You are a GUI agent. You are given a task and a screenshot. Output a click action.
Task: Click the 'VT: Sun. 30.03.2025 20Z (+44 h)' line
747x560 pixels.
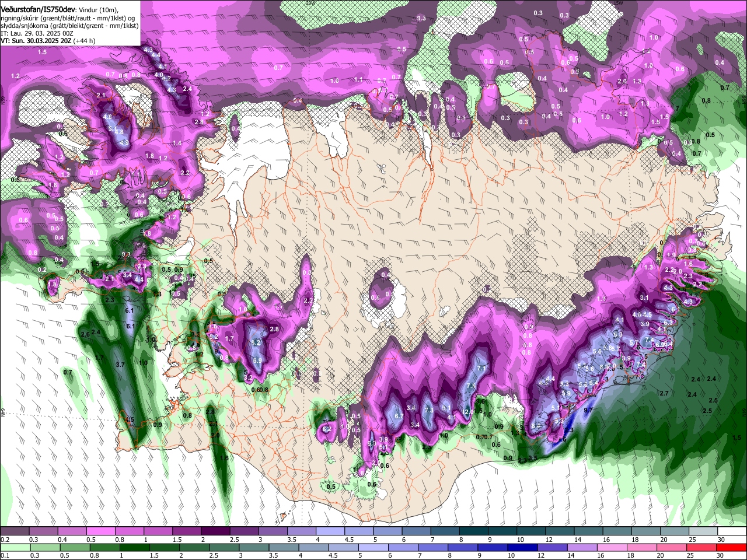pos(48,41)
